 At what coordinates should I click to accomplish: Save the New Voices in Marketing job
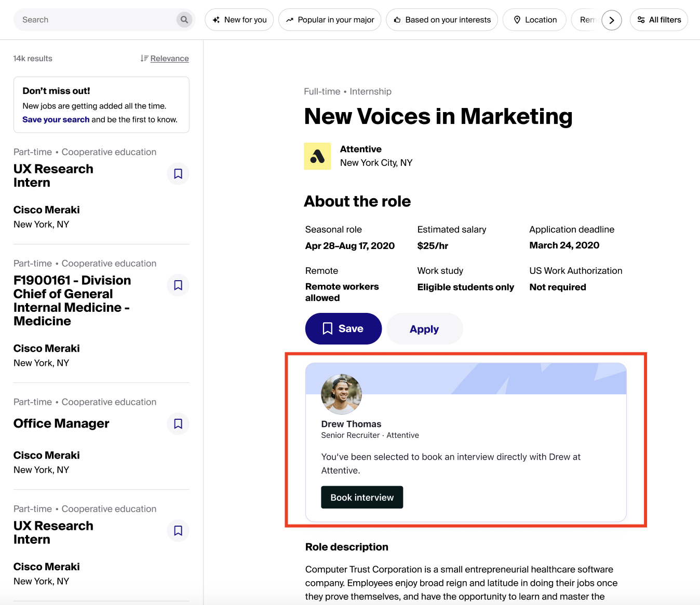(343, 328)
